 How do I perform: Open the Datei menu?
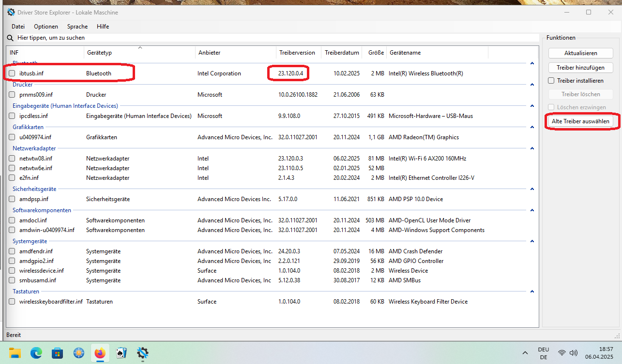(x=18, y=27)
